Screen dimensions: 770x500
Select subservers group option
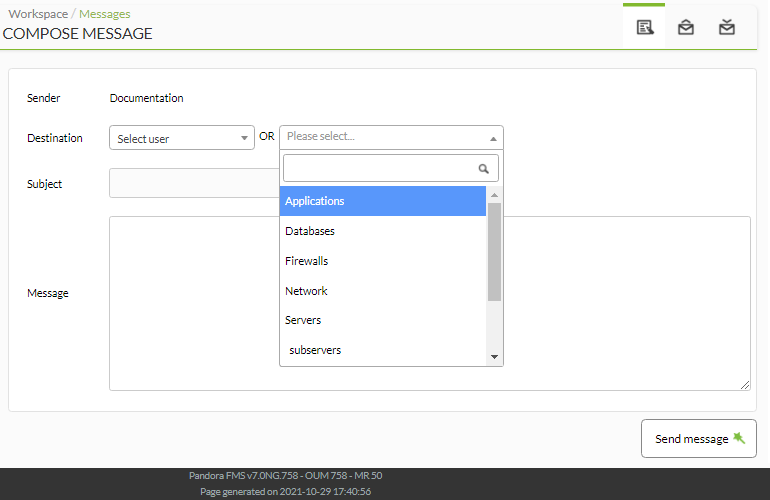(x=383, y=350)
